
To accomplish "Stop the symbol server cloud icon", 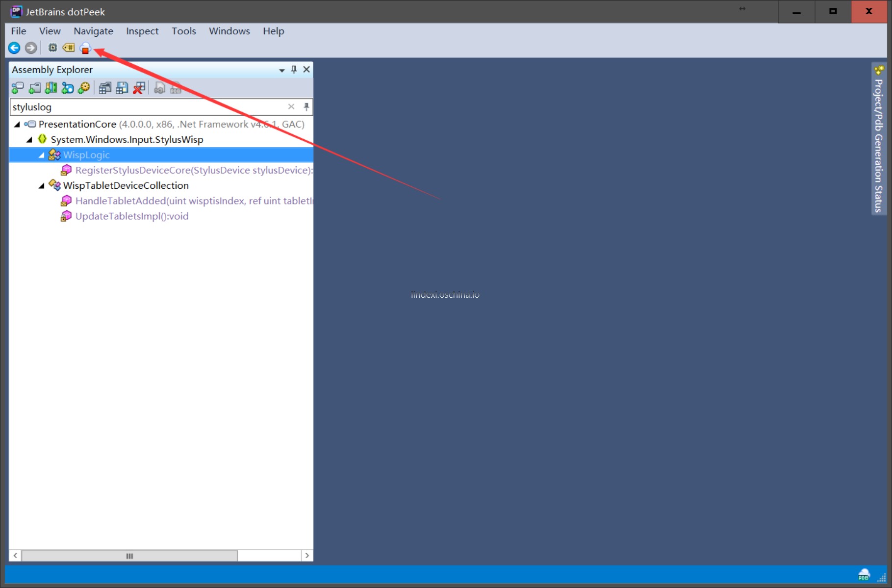I will pos(85,48).
